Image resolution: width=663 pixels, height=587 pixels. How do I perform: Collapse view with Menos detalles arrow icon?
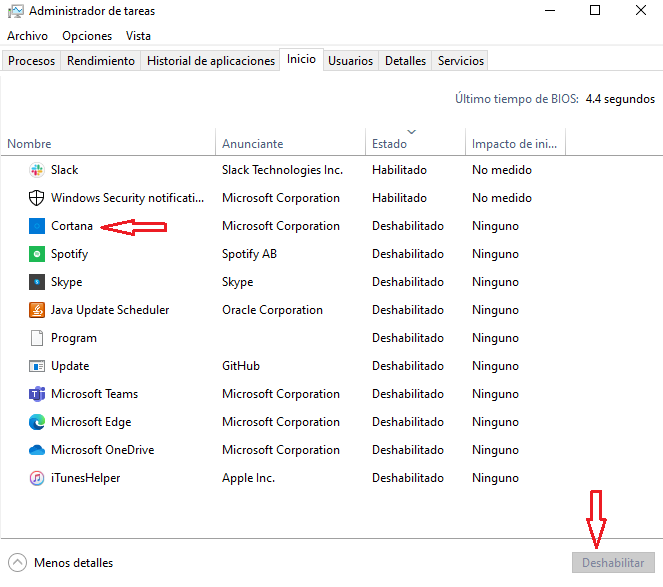click(17, 563)
